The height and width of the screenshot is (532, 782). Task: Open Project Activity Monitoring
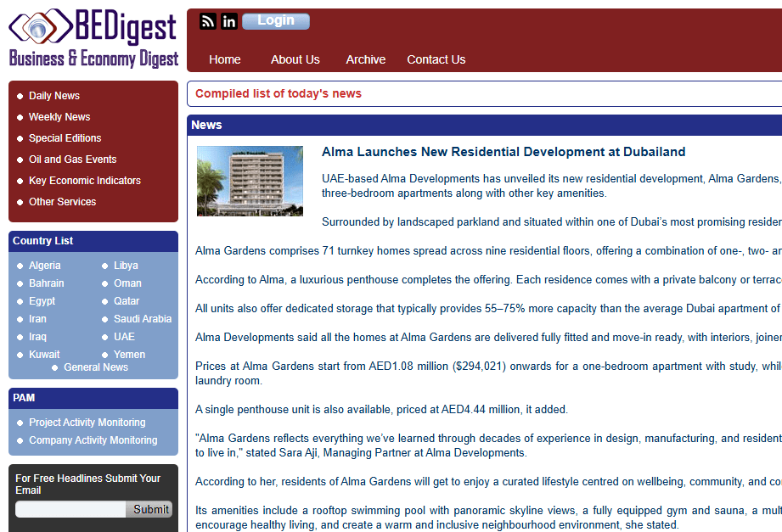click(87, 423)
